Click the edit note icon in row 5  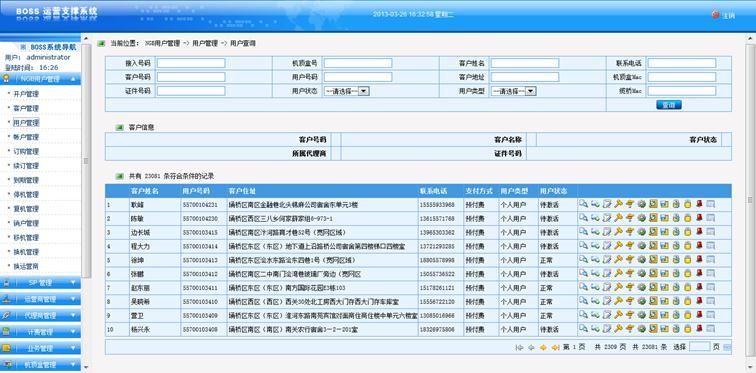[607, 259]
